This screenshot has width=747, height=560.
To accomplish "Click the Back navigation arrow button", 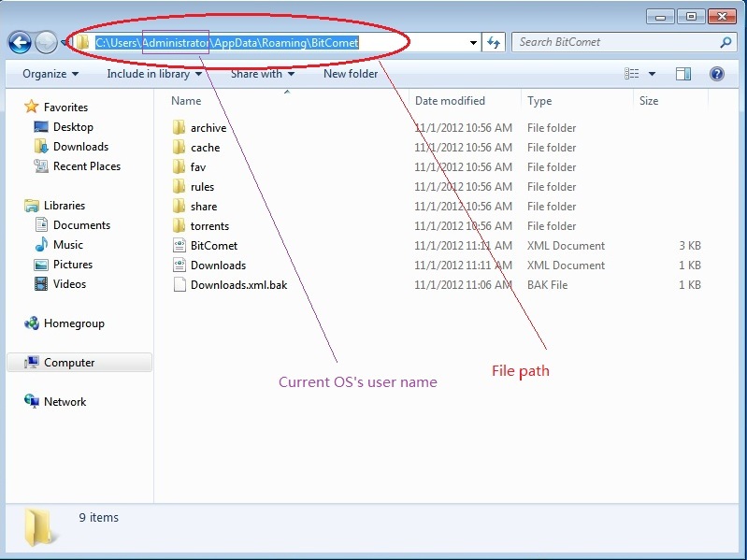I will (20, 42).
